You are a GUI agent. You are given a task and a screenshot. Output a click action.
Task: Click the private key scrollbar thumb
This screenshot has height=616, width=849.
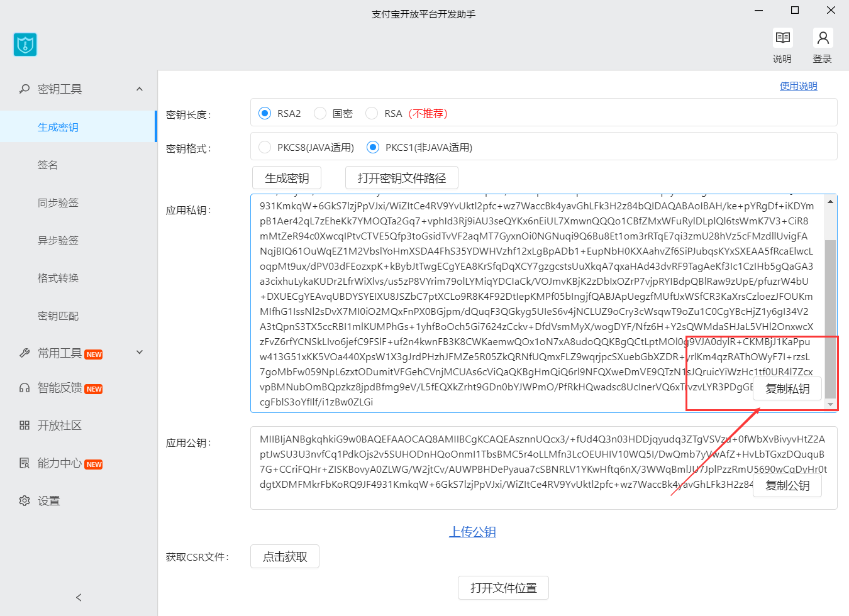tap(831, 319)
